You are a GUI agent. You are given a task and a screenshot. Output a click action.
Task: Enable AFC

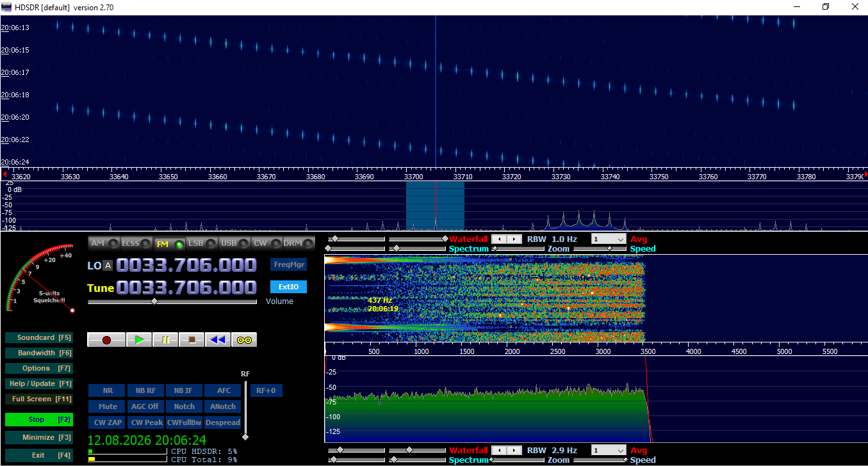coord(224,390)
